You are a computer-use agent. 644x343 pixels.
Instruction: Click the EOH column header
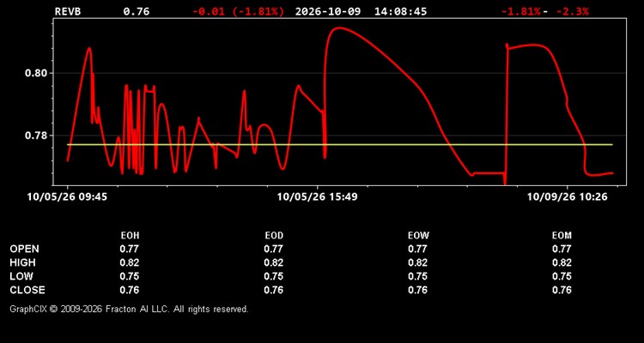point(130,236)
